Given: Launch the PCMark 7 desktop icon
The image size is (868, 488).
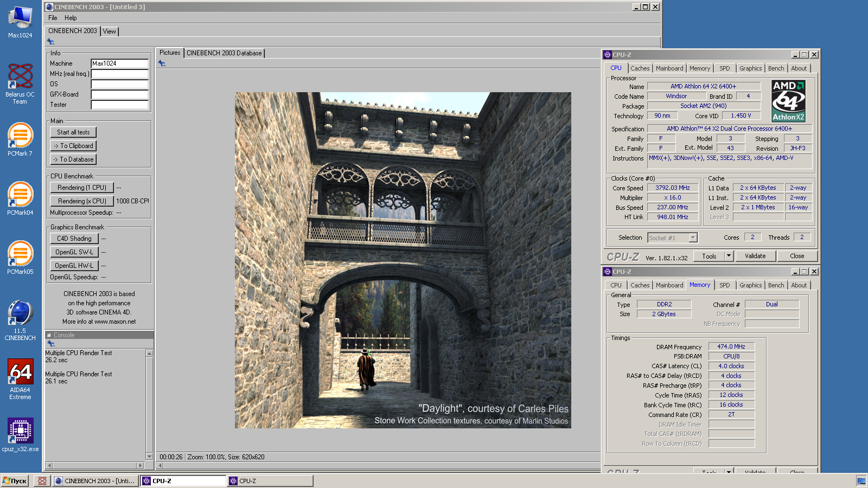Looking at the screenshot, I should pyautogui.click(x=20, y=140).
